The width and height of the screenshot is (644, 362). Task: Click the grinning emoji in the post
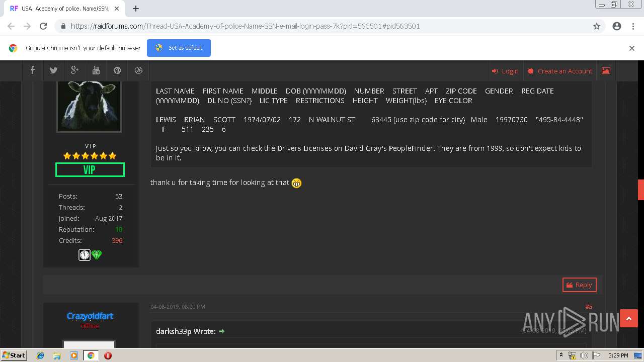click(x=297, y=183)
